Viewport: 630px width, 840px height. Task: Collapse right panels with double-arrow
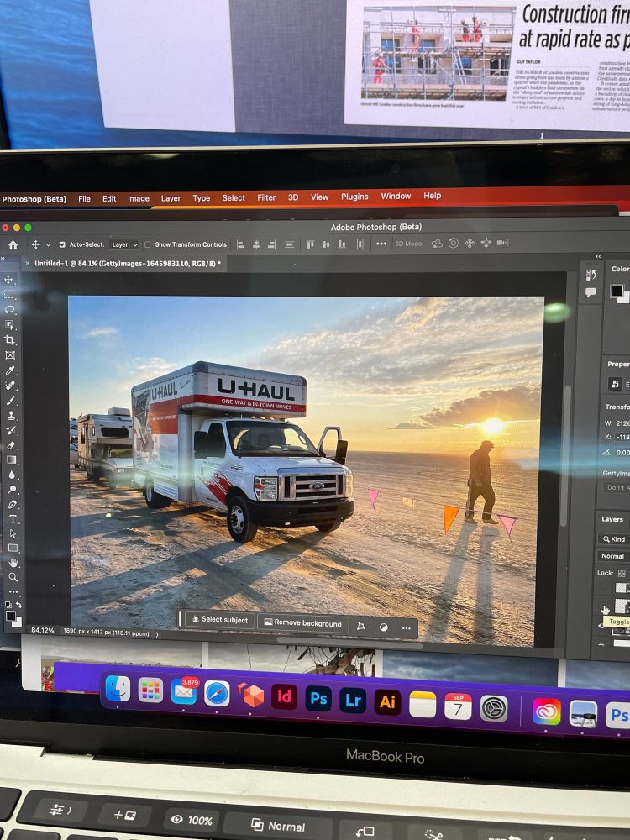coord(598,256)
